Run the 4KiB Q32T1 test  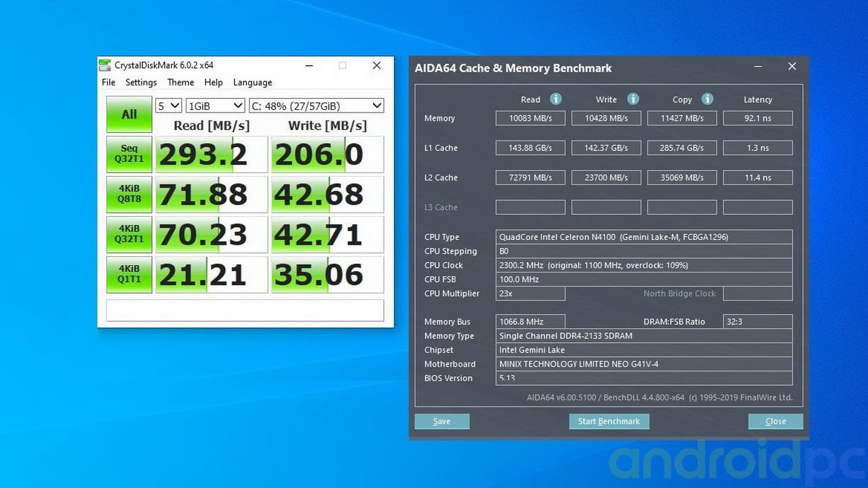point(129,235)
